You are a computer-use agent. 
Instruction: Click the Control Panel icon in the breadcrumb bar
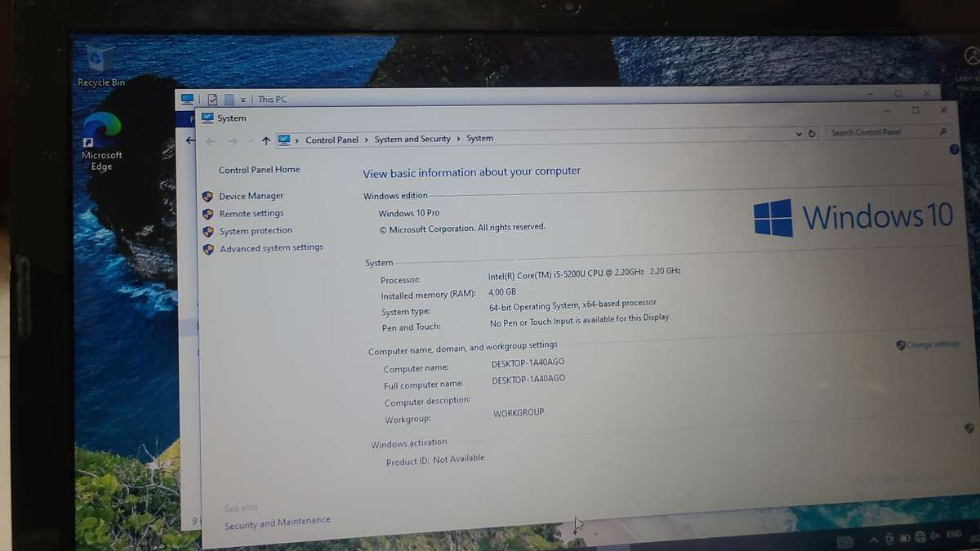[x=283, y=140]
